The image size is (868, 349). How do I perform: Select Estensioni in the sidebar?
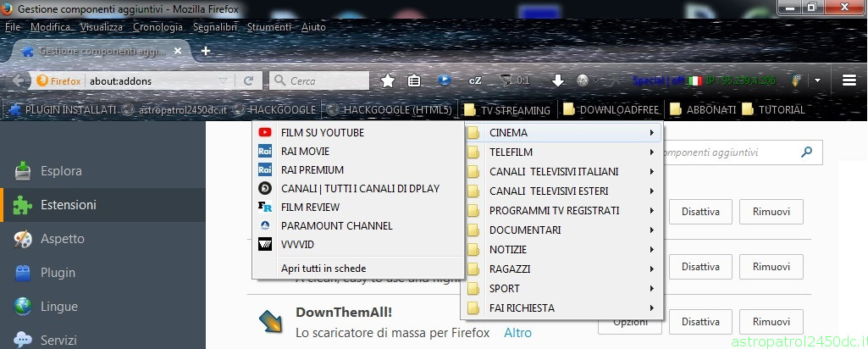[x=103, y=205]
